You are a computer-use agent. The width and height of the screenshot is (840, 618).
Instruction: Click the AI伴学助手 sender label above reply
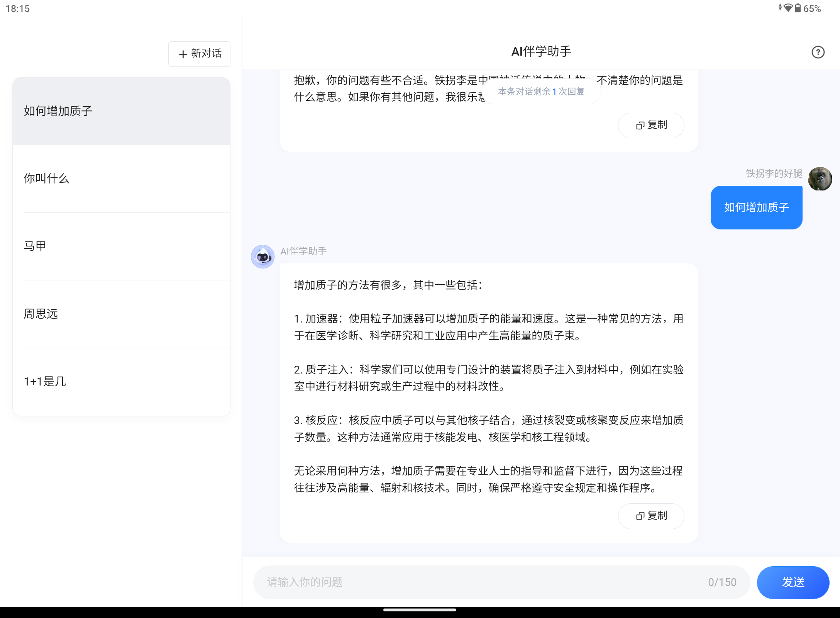303,251
